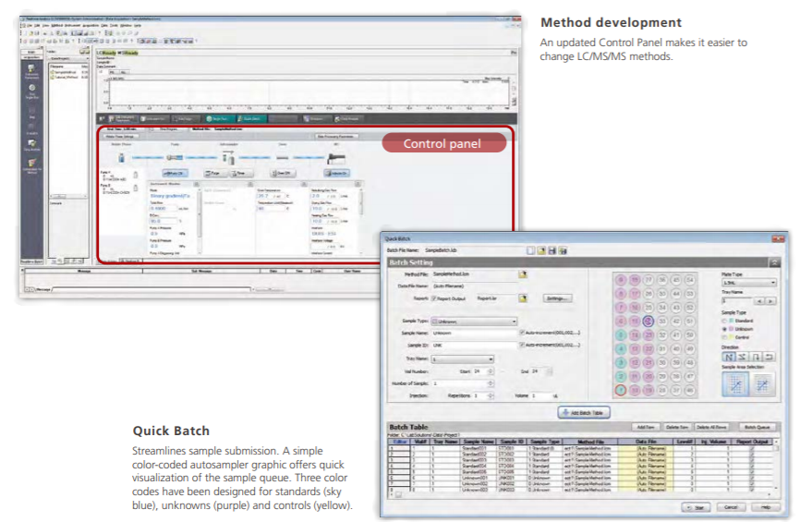Click Help in Quick Batch
The width and height of the screenshot is (812, 522).
point(766,507)
